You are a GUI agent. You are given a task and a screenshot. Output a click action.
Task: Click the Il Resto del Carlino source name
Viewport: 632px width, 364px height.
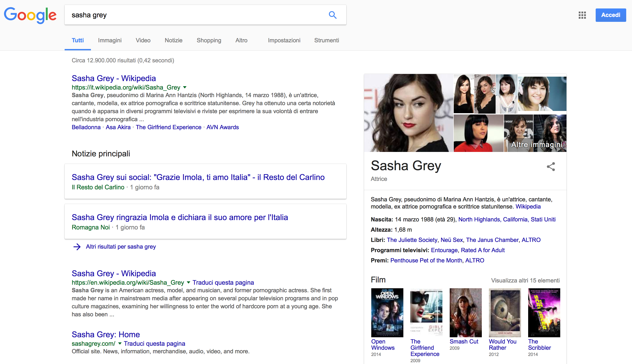click(x=98, y=187)
